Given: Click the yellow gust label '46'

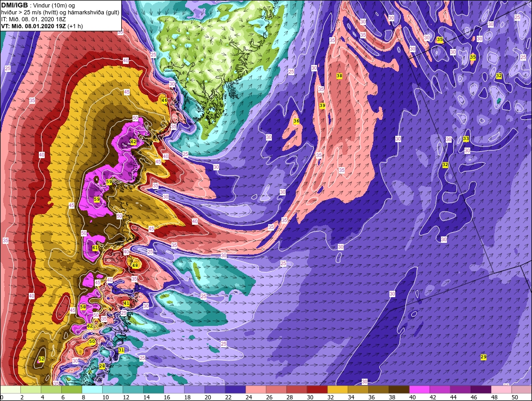Looking at the screenshot, I should click(x=164, y=101).
